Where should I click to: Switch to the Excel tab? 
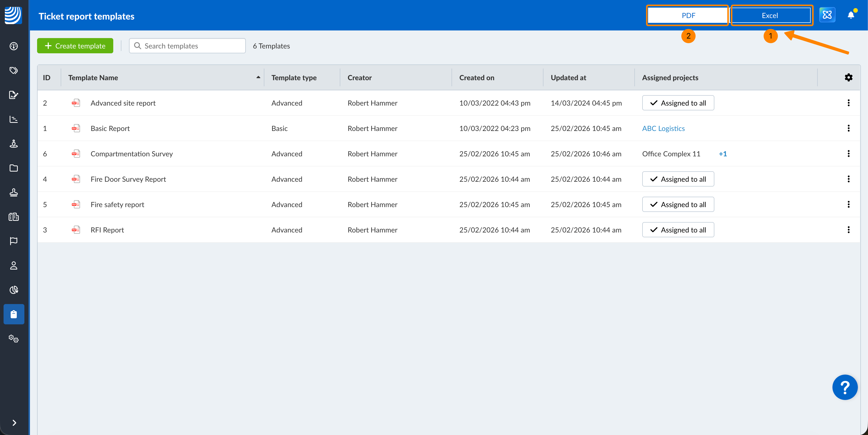[770, 15]
